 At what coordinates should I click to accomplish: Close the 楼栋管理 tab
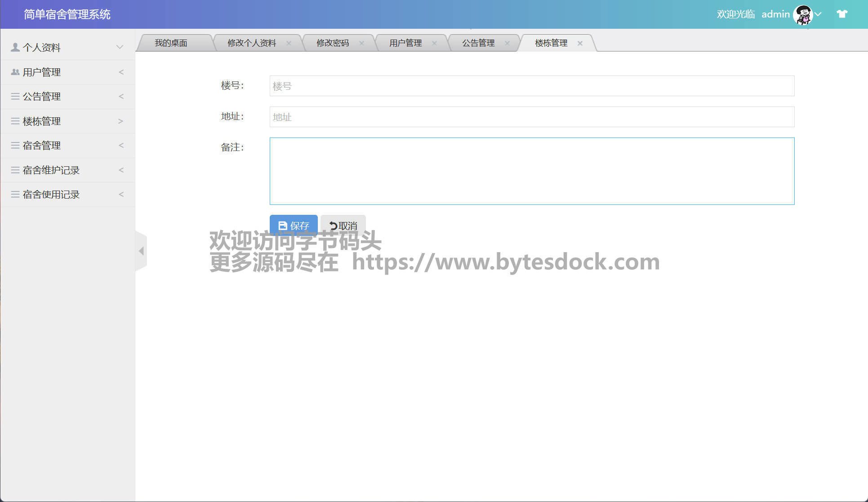click(580, 43)
